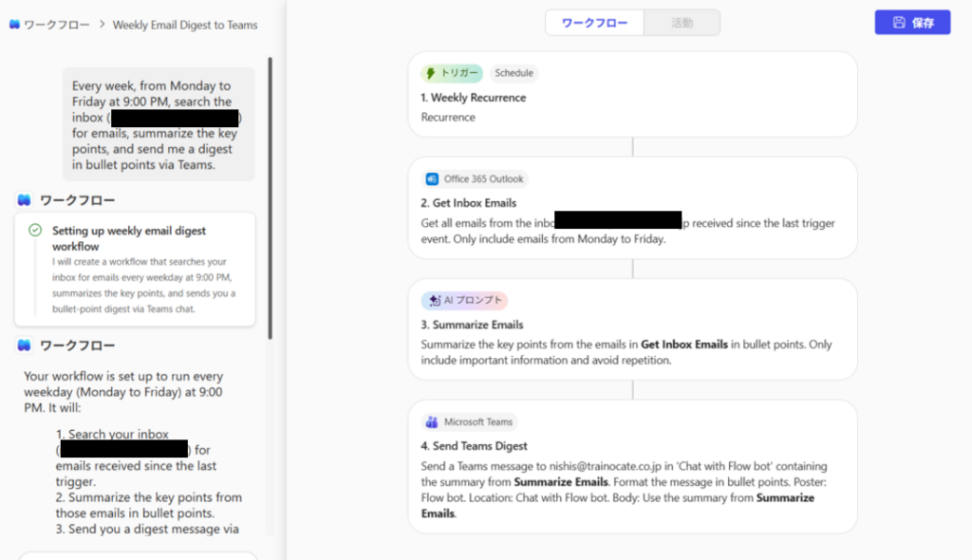Click the lightning trigger icon
The height and width of the screenshot is (560, 972).
click(431, 73)
